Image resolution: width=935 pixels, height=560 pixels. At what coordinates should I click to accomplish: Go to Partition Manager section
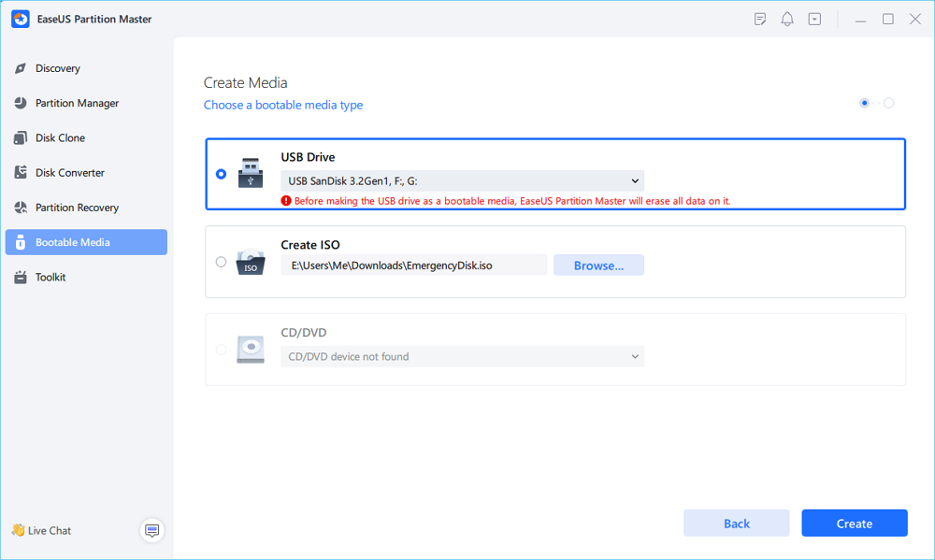pos(86,103)
